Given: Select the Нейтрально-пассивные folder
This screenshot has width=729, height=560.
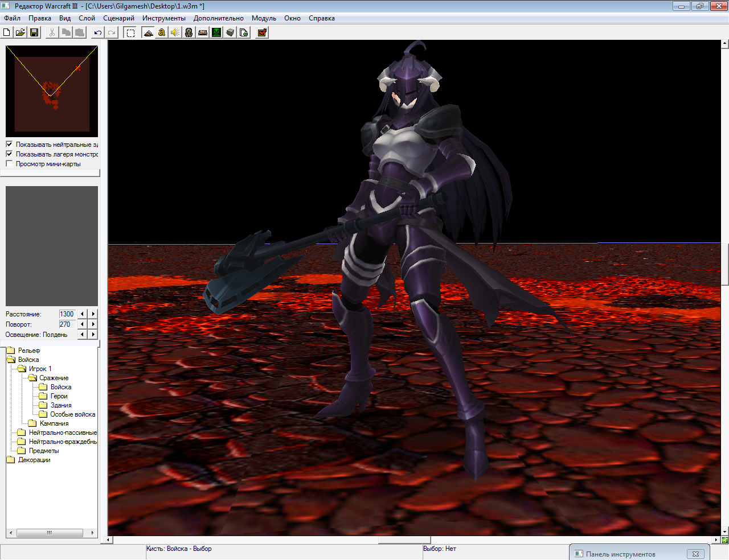Looking at the screenshot, I should click(63, 433).
